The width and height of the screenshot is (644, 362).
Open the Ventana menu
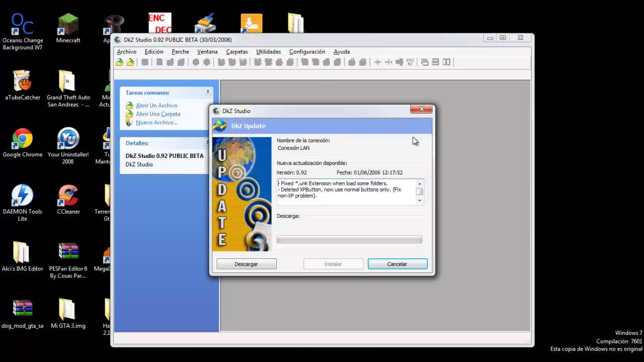click(x=207, y=52)
